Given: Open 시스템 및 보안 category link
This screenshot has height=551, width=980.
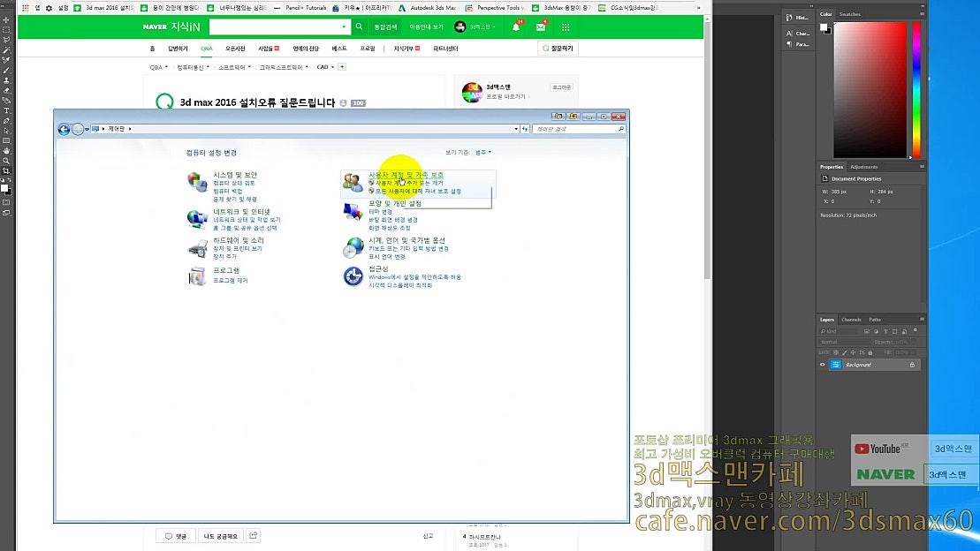Looking at the screenshot, I should click(235, 175).
